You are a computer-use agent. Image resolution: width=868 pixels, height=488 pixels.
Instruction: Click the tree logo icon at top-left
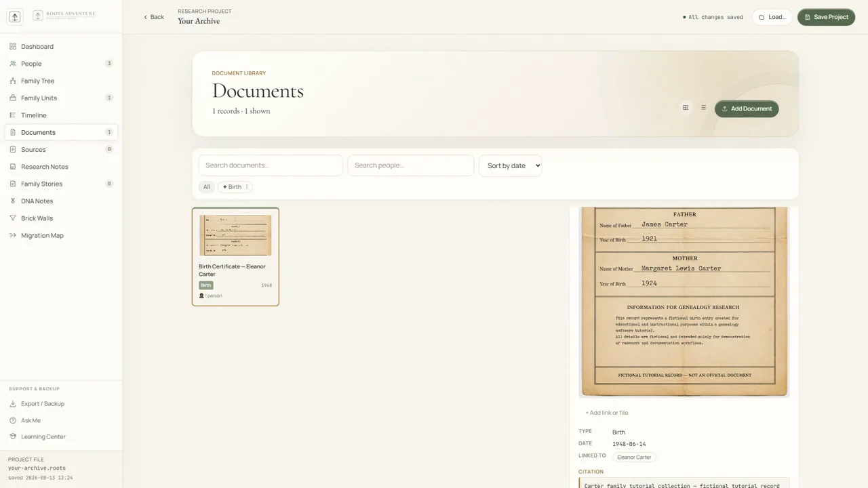coord(14,17)
